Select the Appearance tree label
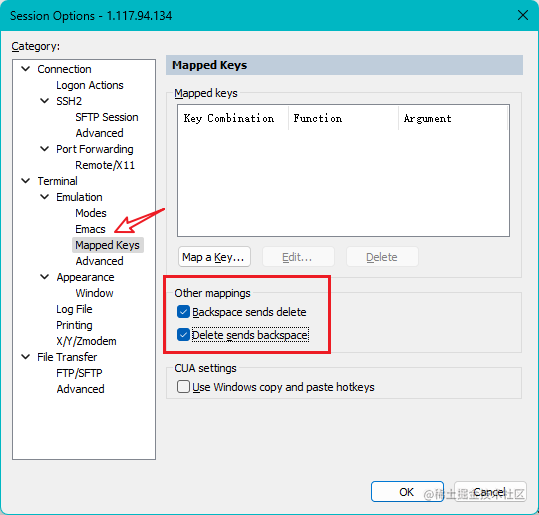539x515 pixels. [85, 277]
